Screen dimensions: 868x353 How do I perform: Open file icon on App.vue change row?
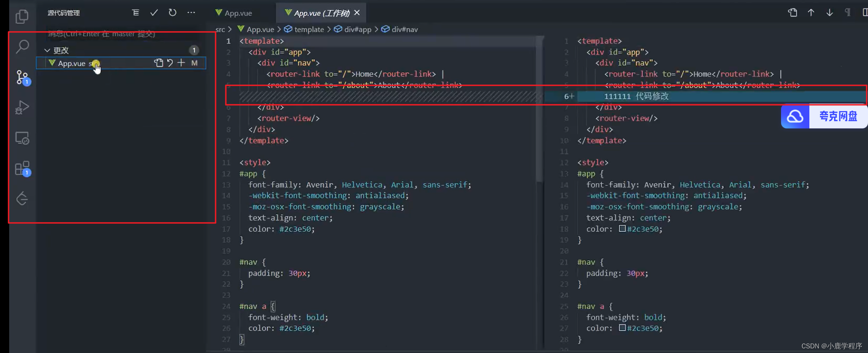pos(159,63)
